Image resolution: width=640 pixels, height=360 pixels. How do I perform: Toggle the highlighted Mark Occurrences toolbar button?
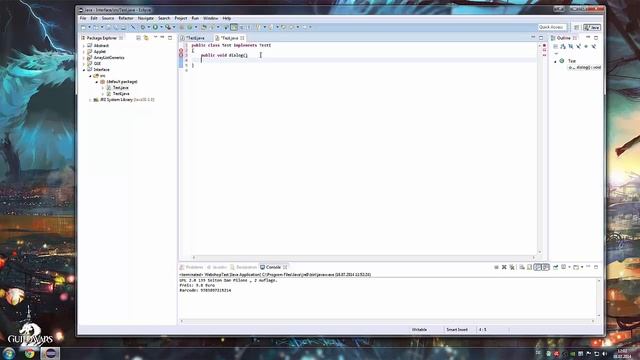click(234, 27)
